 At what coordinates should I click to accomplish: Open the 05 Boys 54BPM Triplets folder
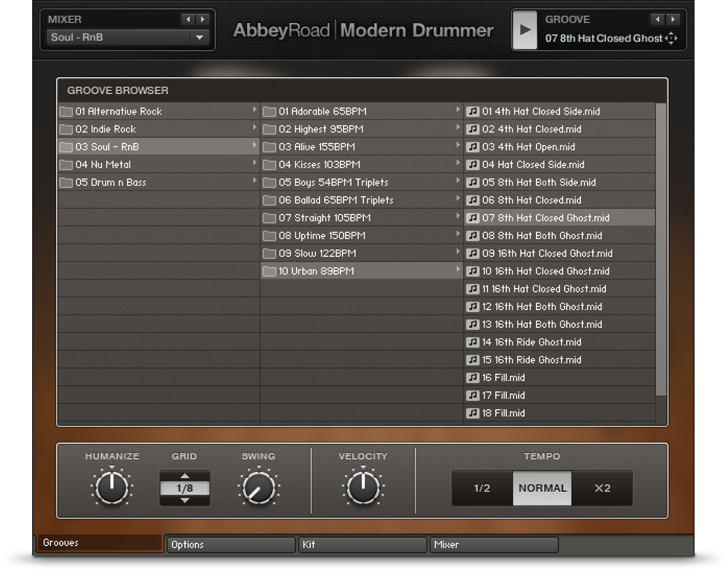click(x=361, y=182)
